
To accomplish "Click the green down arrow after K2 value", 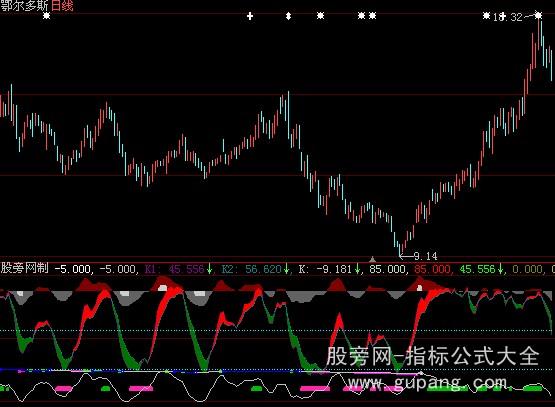I will [x=286, y=269].
